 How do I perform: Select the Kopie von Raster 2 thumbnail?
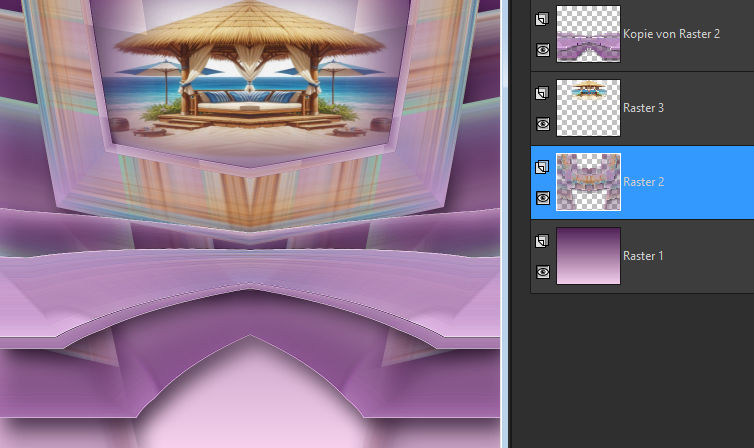(x=588, y=34)
